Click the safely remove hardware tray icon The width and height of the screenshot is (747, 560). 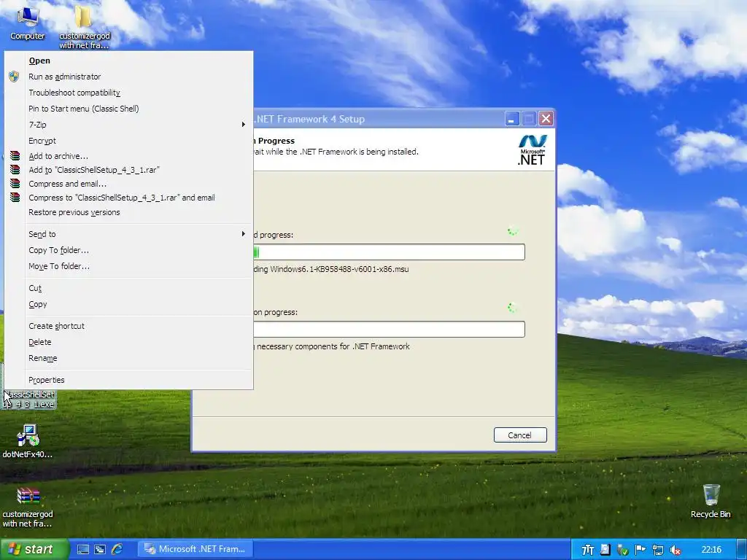tap(623, 550)
